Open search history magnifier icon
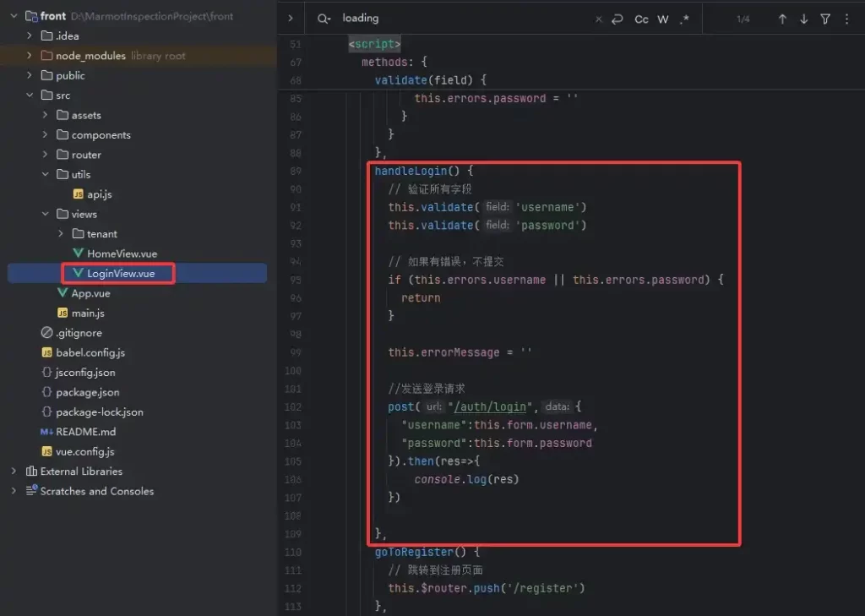865x616 pixels. coord(323,19)
